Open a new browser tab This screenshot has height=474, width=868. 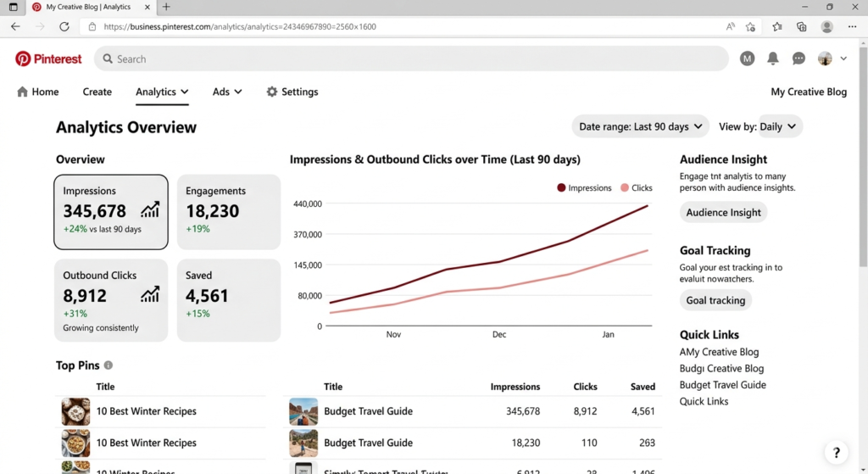[166, 7]
